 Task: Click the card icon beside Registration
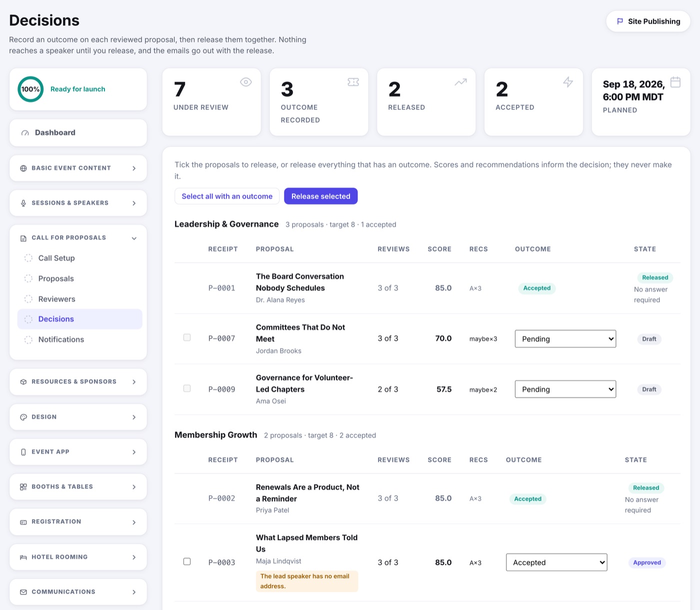pos(23,522)
